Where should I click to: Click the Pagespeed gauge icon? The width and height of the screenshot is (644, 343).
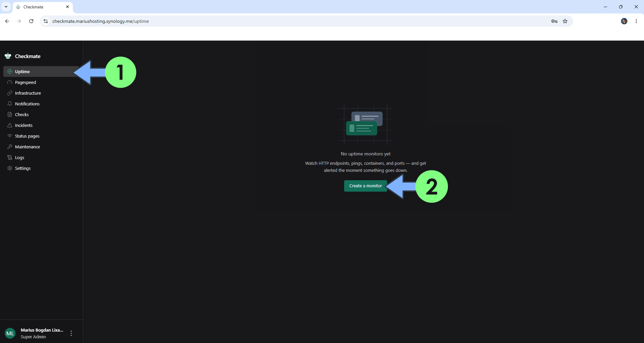coord(10,82)
